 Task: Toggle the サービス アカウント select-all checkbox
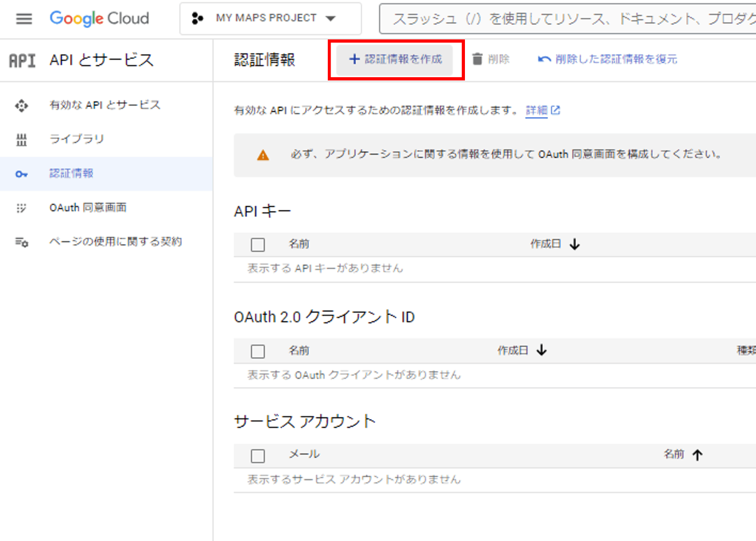tap(258, 456)
